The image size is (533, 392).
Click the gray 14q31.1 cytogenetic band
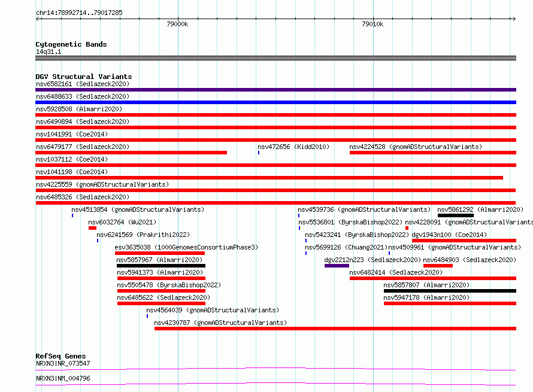[x=275, y=58]
